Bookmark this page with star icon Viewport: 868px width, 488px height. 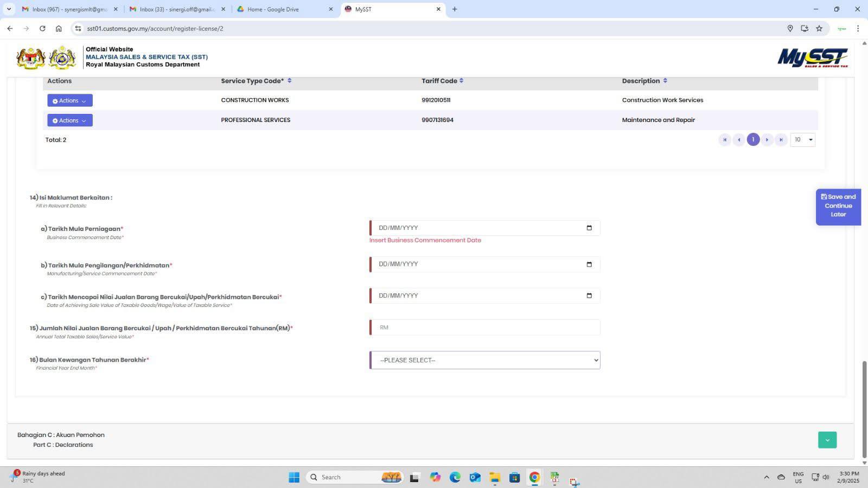(x=819, y=28)
